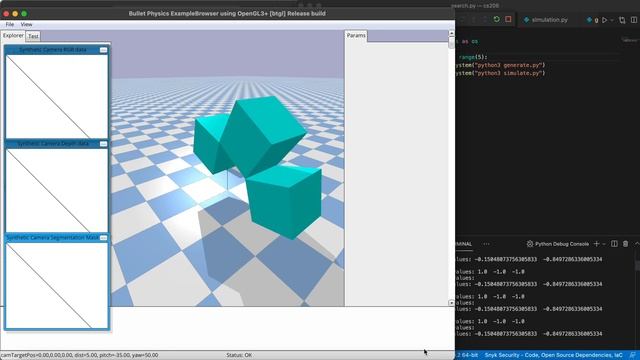Click the Python Debug Console label
Screen dimensions: 640x360
coord(562,244)
